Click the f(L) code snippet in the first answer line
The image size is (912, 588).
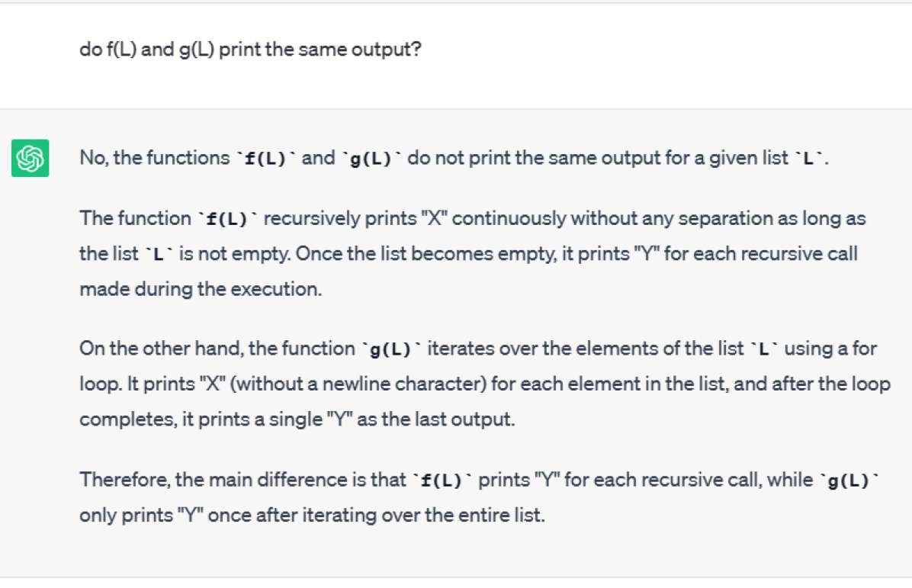[266, 158]
